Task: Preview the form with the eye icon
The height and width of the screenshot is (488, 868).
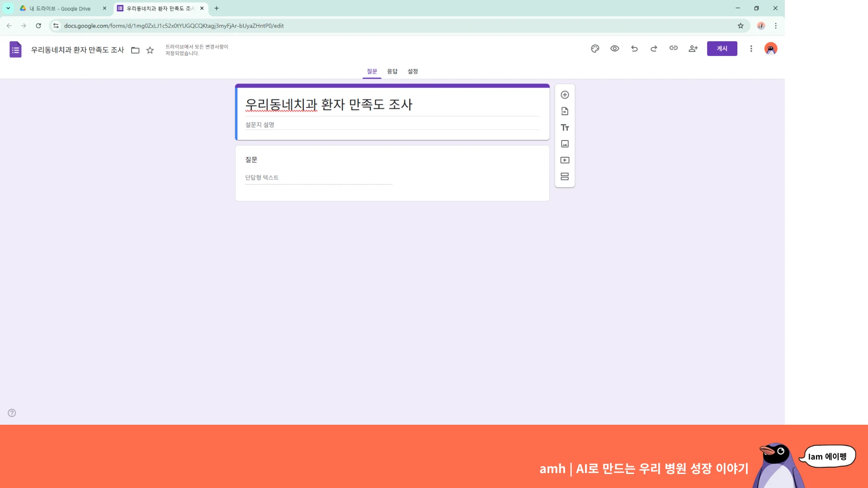Action: tap(615, 48)
